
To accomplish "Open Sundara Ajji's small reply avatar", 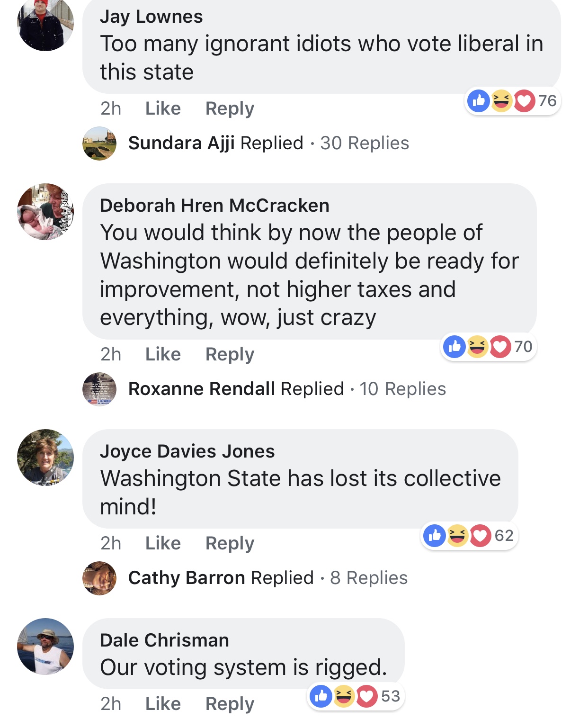I will [99, 144].
